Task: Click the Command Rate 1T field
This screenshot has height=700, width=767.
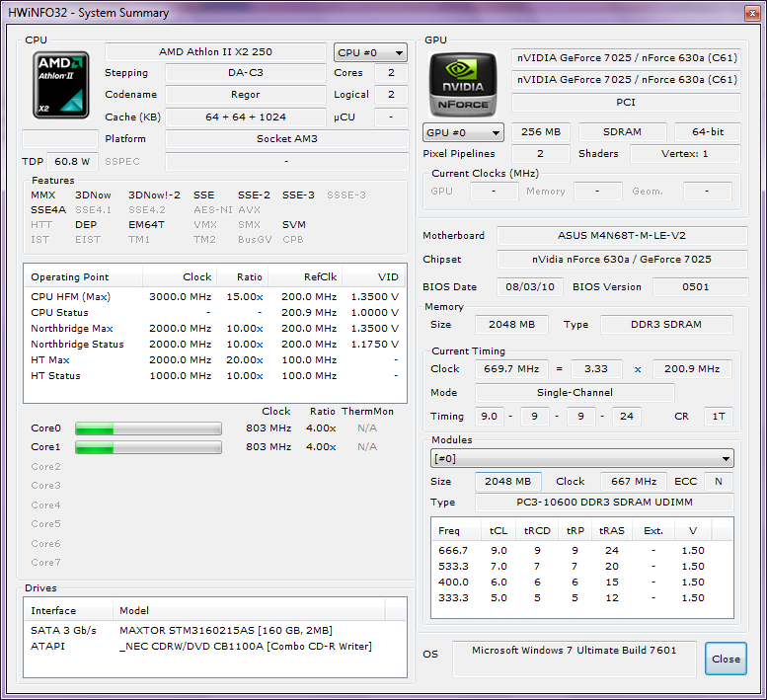Action: (x=719, y=417)
